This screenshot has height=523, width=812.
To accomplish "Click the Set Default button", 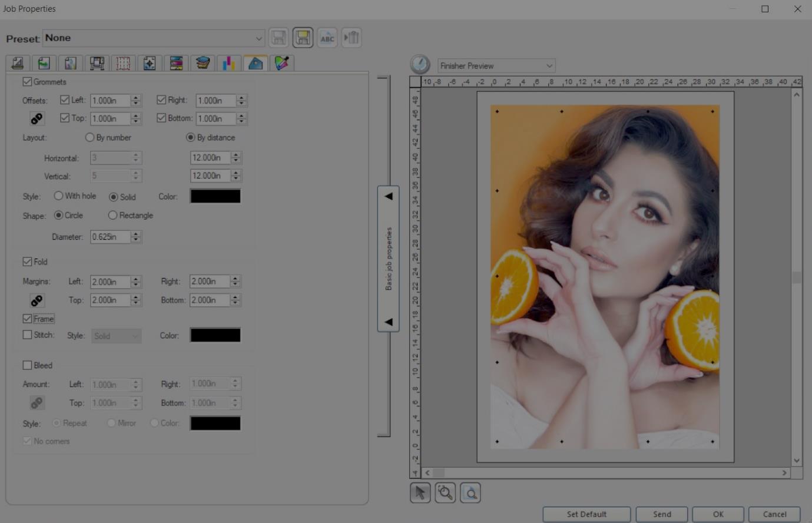I will (x=586, y=514).
